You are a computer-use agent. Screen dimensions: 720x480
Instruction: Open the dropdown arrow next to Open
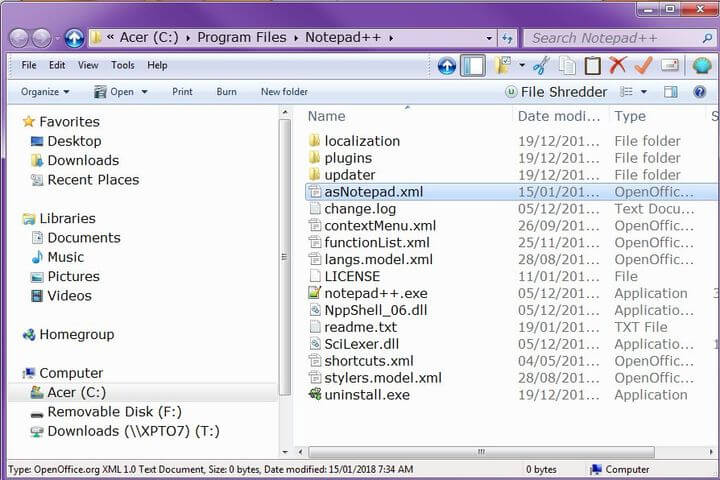[144, 92]
